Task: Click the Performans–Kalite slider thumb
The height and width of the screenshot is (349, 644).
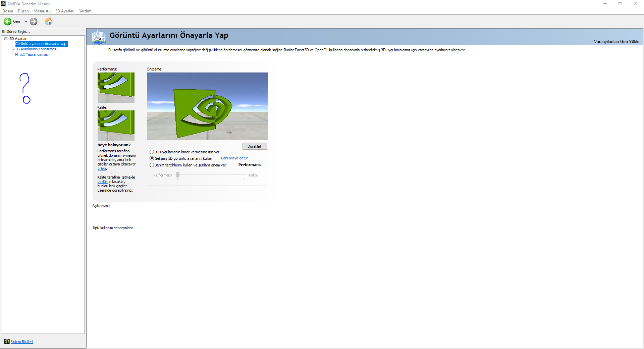Action: [177, 175]
